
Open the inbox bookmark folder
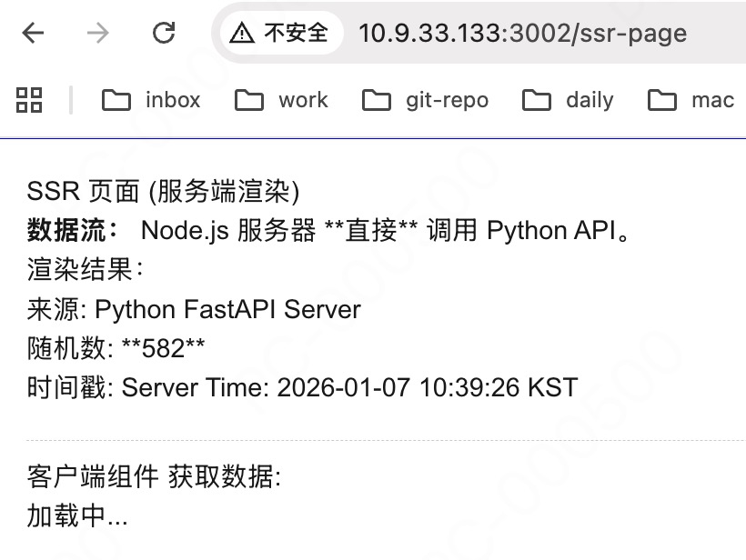(x=152, y=100)
